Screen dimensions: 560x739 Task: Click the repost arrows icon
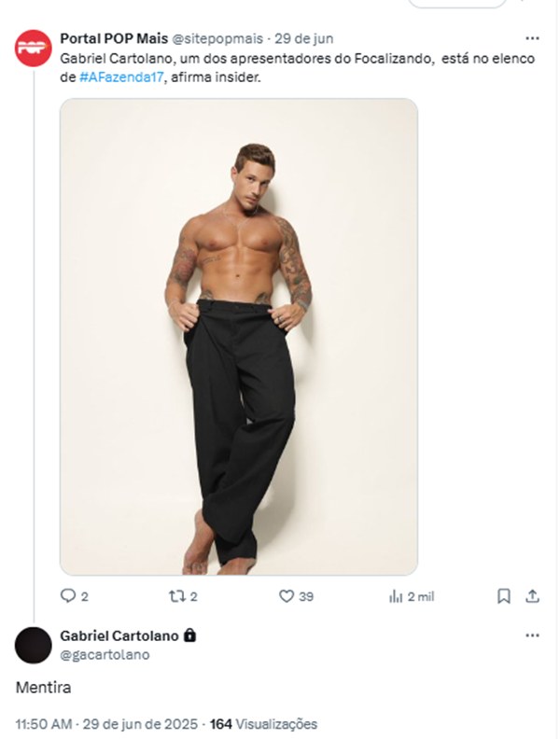coord(175,596)
